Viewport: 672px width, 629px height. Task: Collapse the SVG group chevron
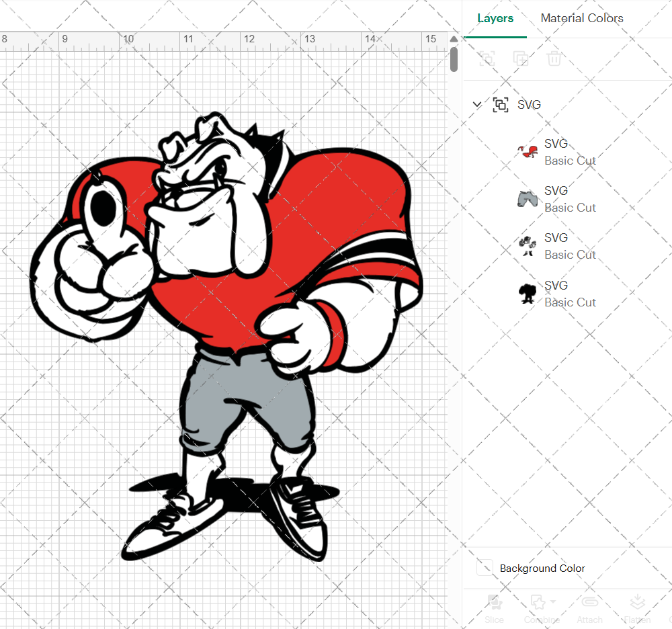click(x=477, y=104)
